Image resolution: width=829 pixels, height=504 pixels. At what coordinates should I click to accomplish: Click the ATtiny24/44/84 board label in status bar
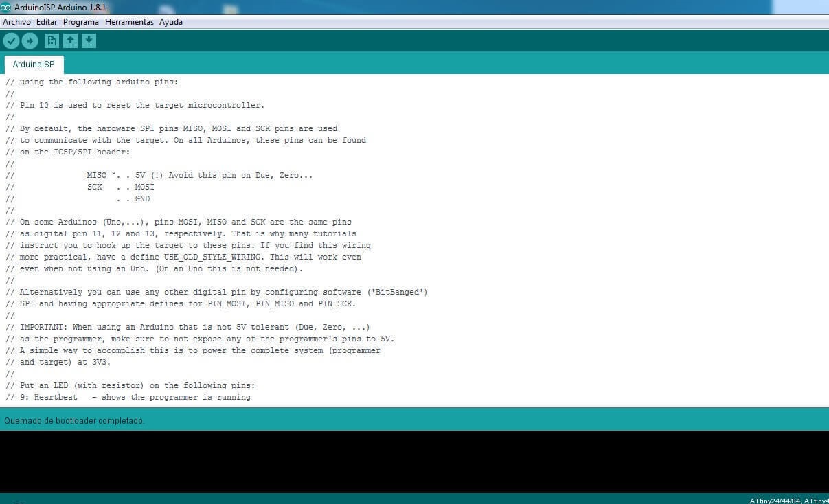click(789, 500)
